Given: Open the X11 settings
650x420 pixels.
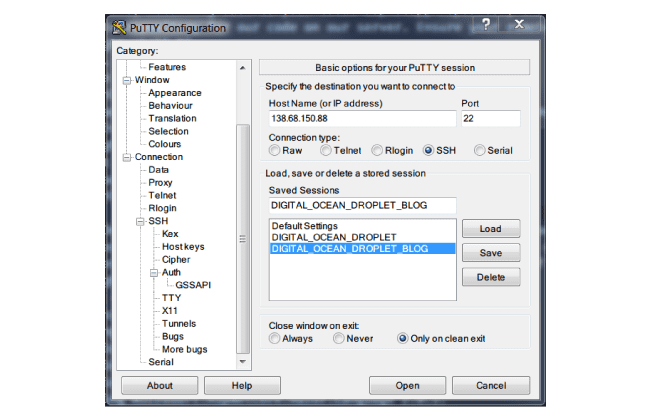Looking at the screenshot, I should click(x=170, y=311).
